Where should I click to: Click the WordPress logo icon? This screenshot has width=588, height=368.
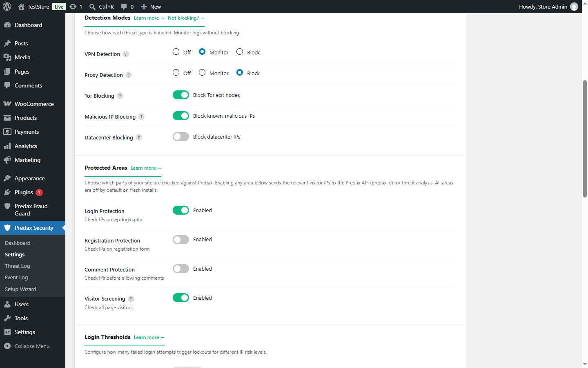(7, 7)
